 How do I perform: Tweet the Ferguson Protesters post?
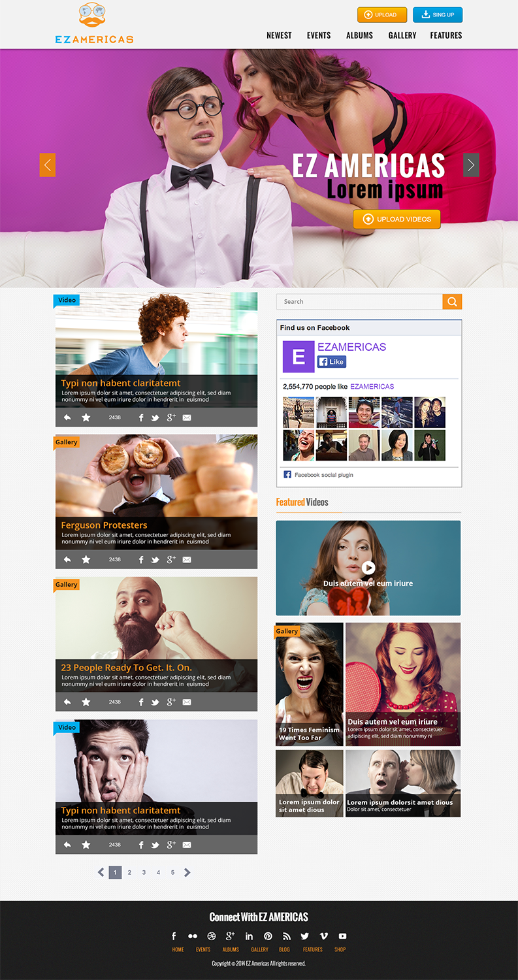point(155,560)
